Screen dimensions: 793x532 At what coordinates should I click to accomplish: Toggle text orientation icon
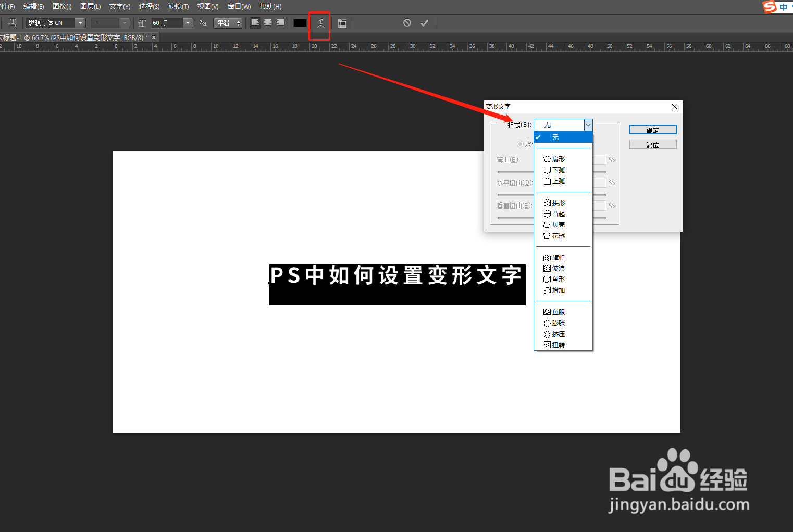(12, 23)
